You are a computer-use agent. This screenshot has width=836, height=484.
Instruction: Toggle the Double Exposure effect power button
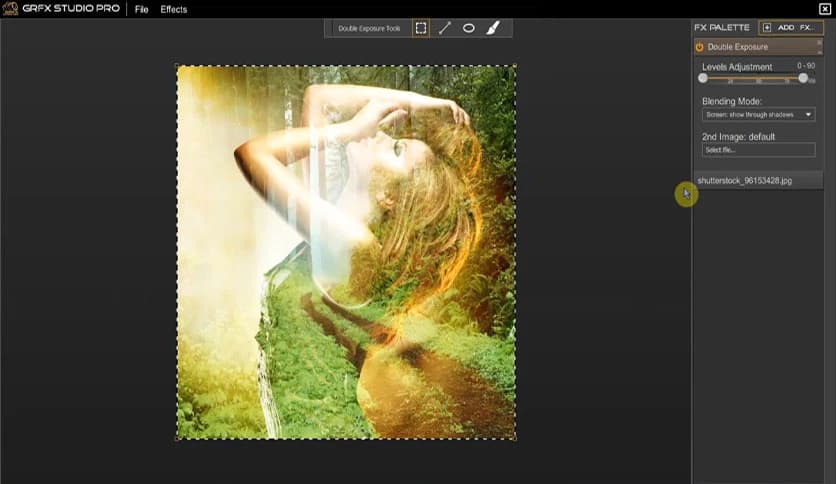point(700,47)
